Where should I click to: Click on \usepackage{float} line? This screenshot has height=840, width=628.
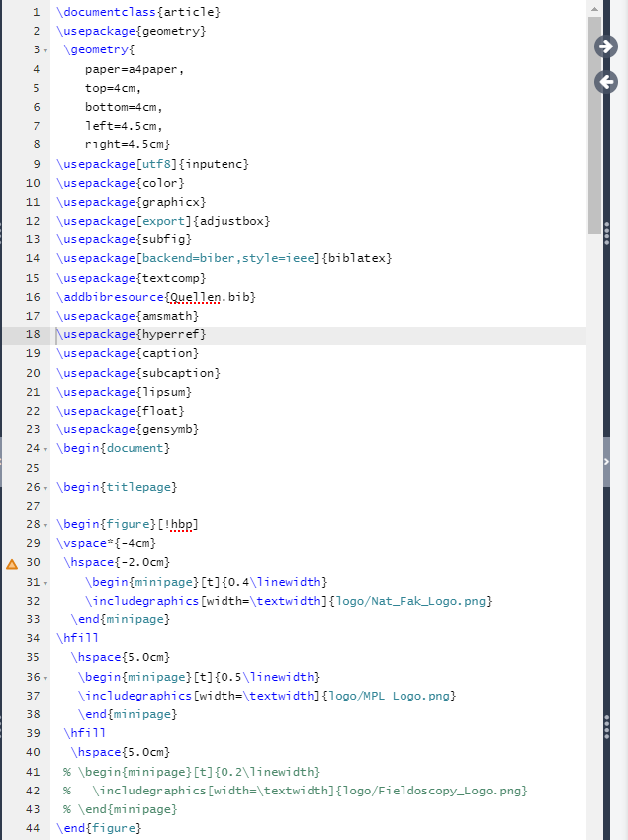coord(121,411)
